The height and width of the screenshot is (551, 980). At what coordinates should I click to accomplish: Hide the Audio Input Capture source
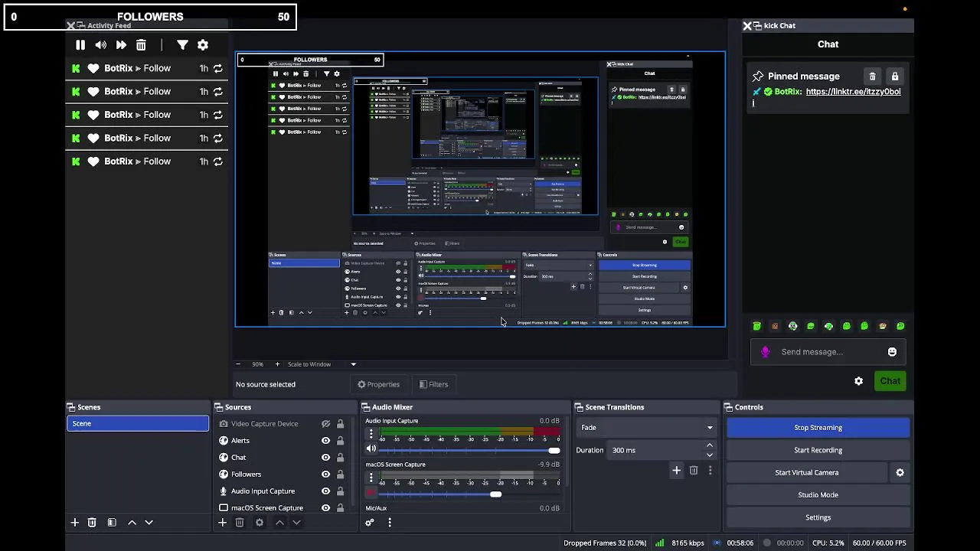(x=325, y=491)
